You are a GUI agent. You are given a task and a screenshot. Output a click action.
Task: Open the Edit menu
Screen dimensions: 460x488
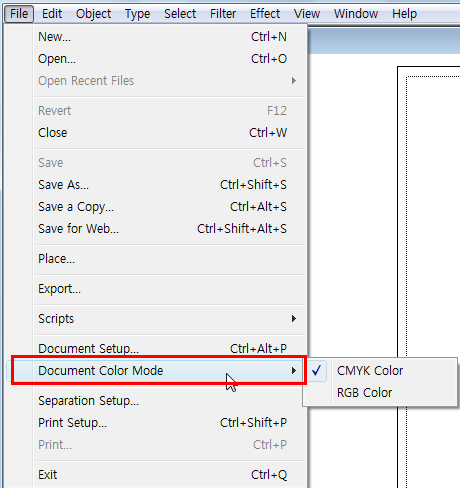[x=52, y=14]
